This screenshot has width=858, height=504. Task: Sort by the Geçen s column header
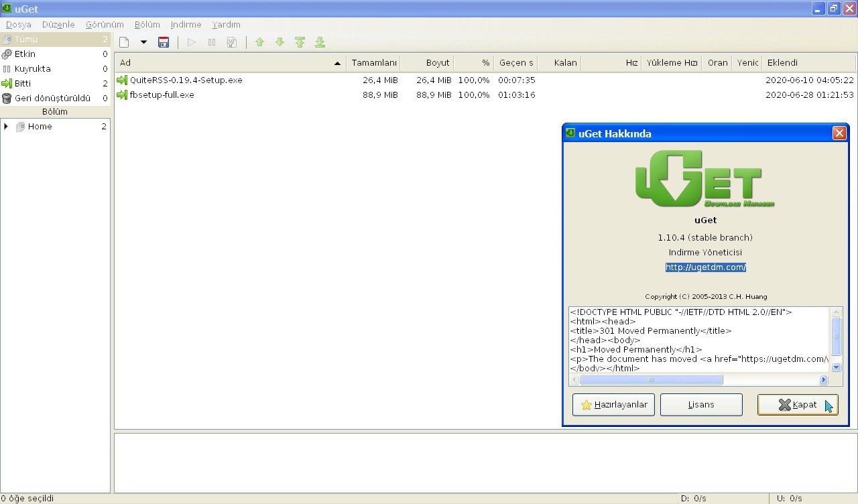[x=515, y=63]
